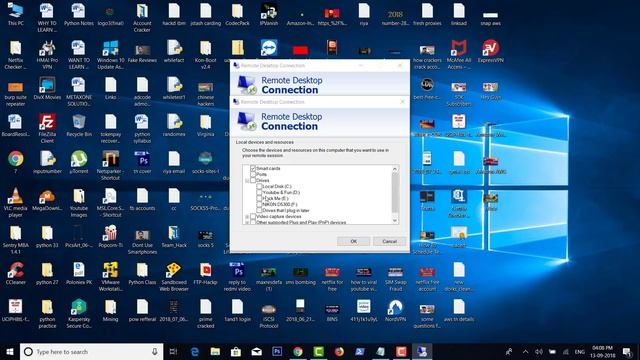Image resolution: width=640 pixels, height=360 pixels.
Task: Expand the Video capture devices node
Action: point(247,216)
